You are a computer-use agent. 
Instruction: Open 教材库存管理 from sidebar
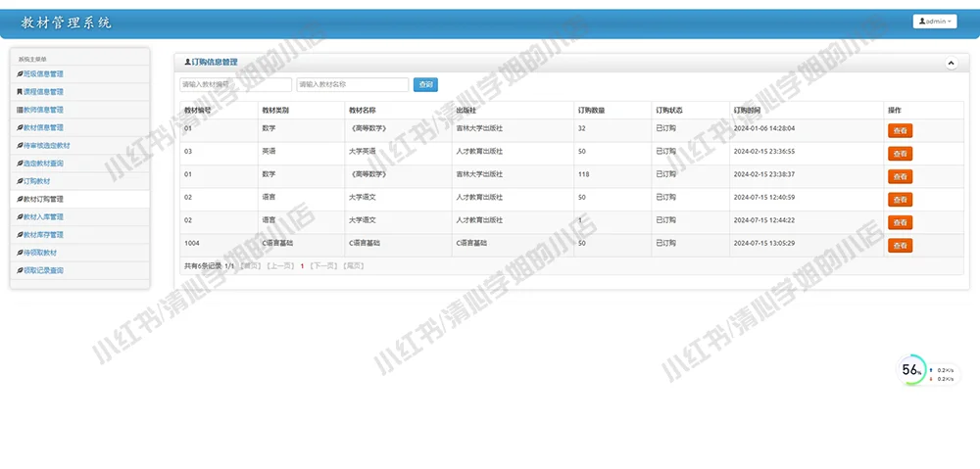coord(80,235)
